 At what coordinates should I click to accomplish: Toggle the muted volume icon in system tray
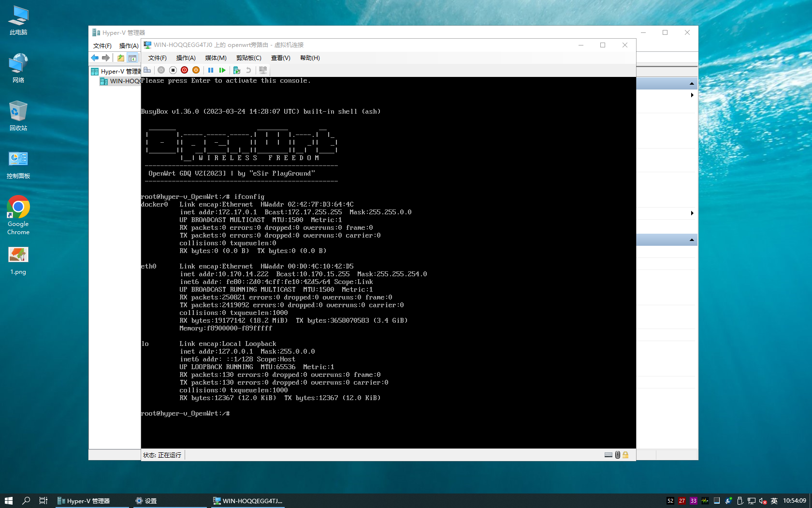763,501
